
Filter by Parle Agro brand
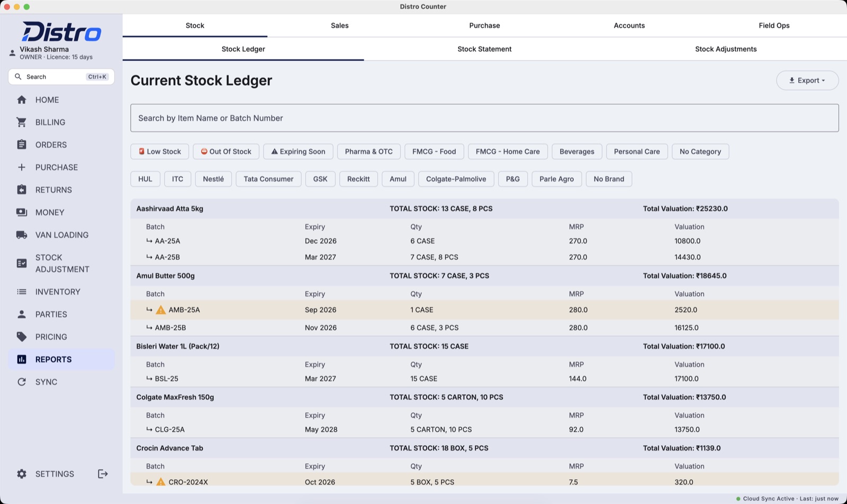[x=556, y=179]
